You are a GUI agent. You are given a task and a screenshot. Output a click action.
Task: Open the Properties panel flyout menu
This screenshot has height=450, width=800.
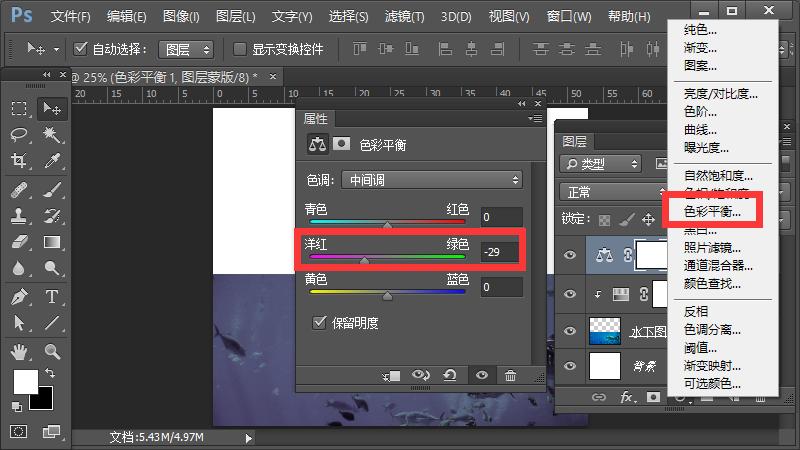point(536,118)
